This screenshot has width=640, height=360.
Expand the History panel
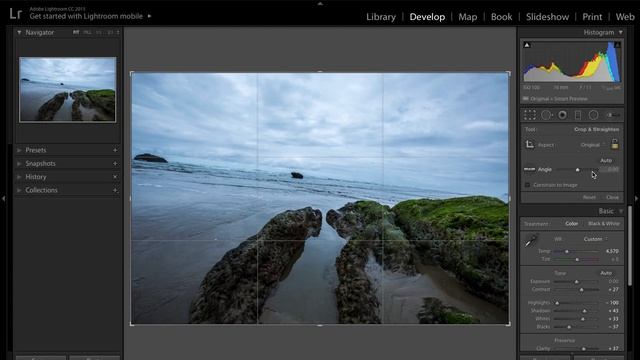coord(19,177)
